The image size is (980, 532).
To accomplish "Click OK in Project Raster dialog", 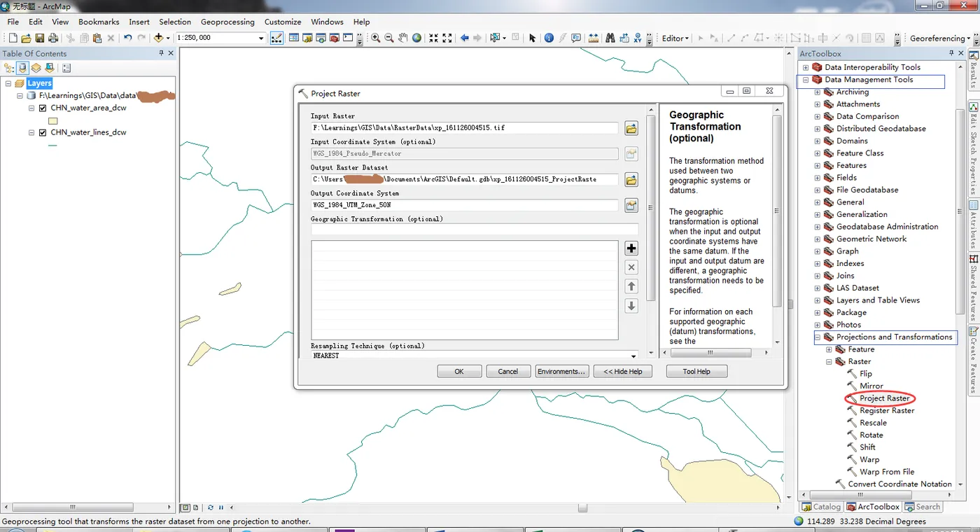I will click(459, 372).
